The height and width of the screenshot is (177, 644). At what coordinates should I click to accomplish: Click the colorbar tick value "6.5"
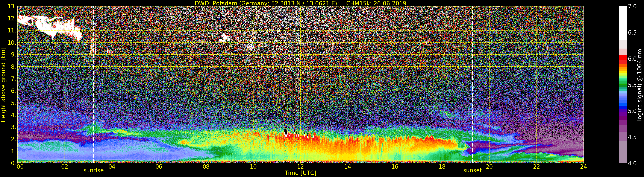tap(632, 33)
